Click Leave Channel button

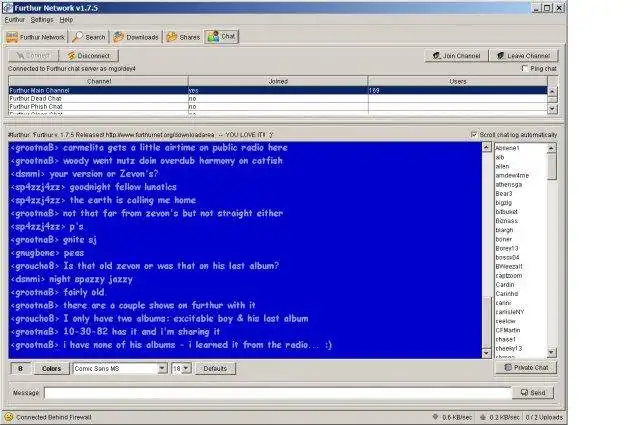pyautogui.click(x=524, y=56)
